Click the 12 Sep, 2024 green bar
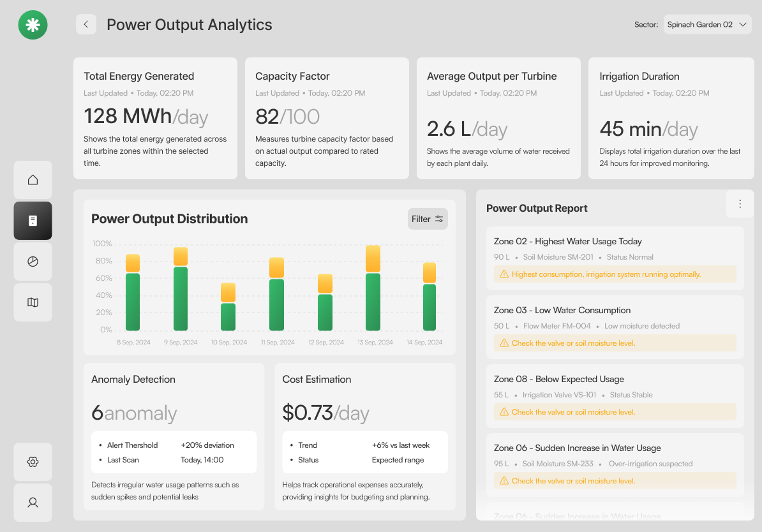This screenshot has width=762, height=532. tap(325, 313)
